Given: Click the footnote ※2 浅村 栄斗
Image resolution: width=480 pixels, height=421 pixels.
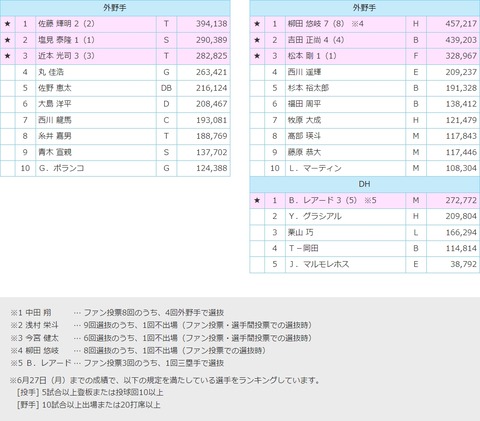Looking at the screenshot, I should [x=34, y=325].
